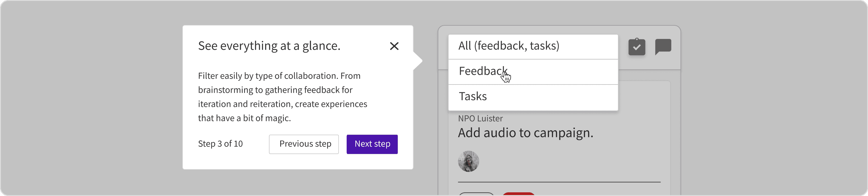
Task: Select All (feedback, tasks) filter option
Action: click(x=533, y=46)
